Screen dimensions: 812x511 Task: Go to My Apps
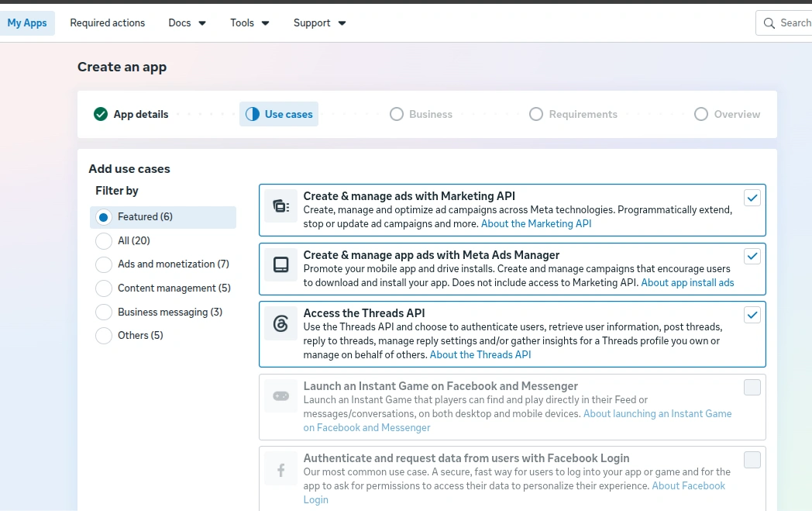point(27,22)
